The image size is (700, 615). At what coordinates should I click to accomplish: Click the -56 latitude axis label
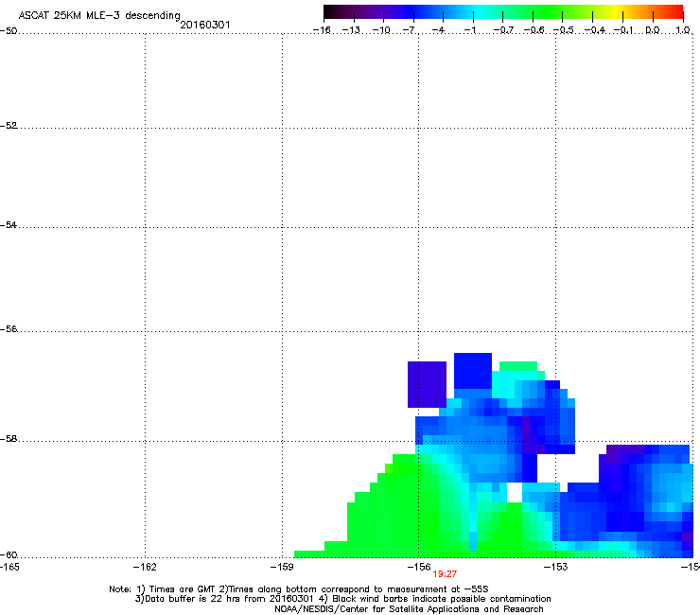click(x=9, y=329)
